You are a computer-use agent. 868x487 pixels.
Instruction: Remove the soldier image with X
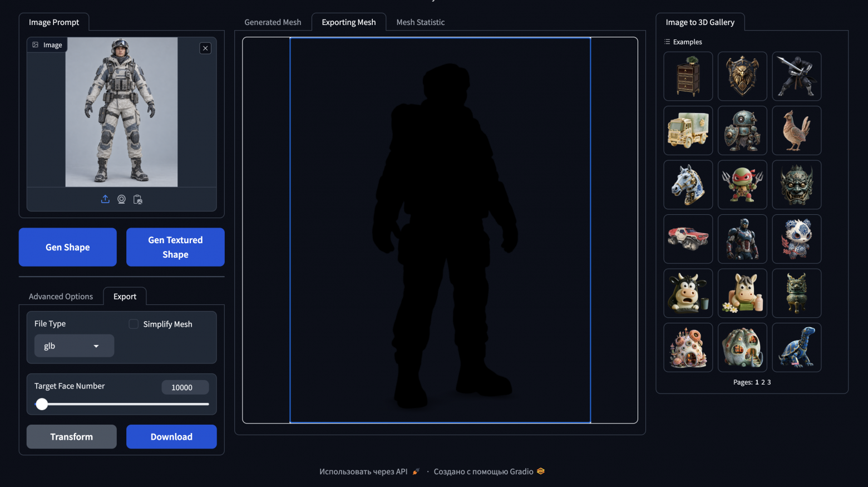click(205, 48)
